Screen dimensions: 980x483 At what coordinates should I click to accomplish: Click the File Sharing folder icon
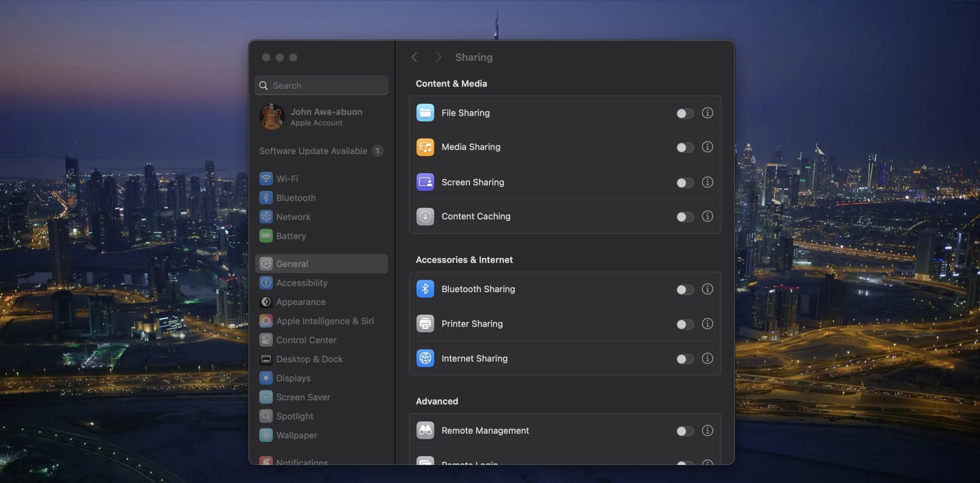[x=425, y=113]
